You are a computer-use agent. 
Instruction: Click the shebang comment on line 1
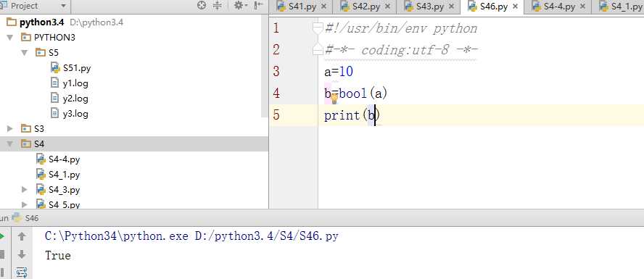(x=401, y=28)
